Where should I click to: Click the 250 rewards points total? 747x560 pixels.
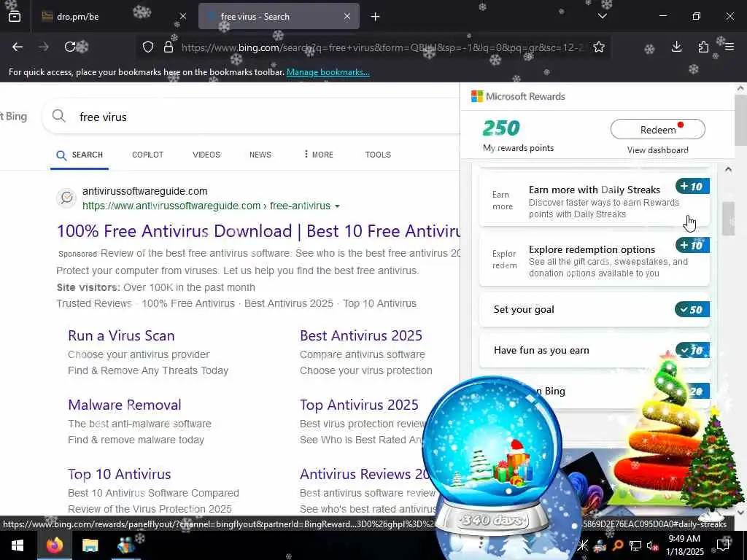501,128
